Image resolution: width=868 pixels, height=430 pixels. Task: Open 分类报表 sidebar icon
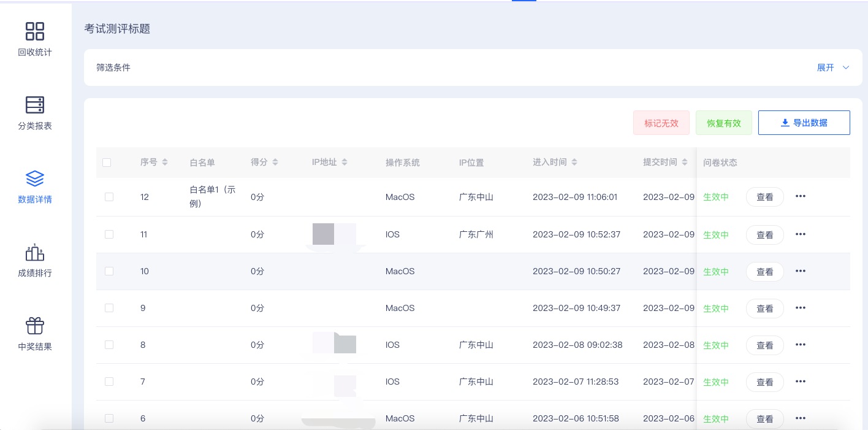click(35, 105)
